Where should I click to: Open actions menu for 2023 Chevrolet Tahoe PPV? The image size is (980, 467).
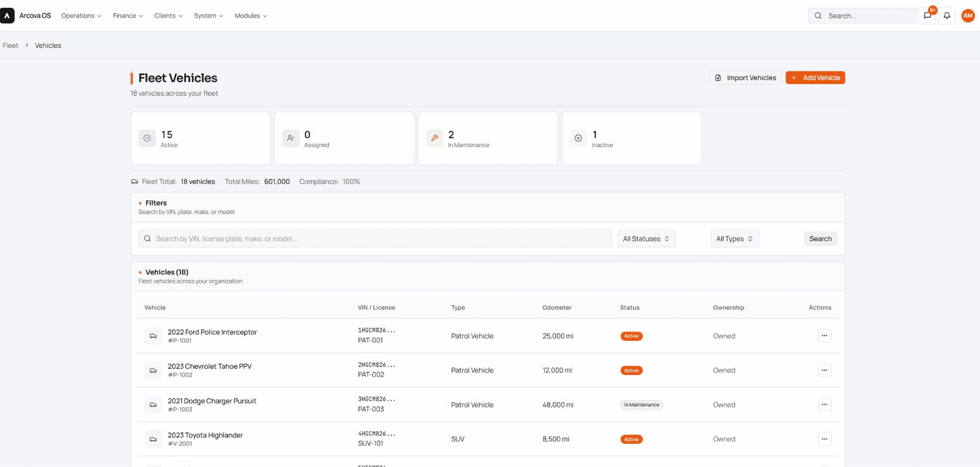824,370
